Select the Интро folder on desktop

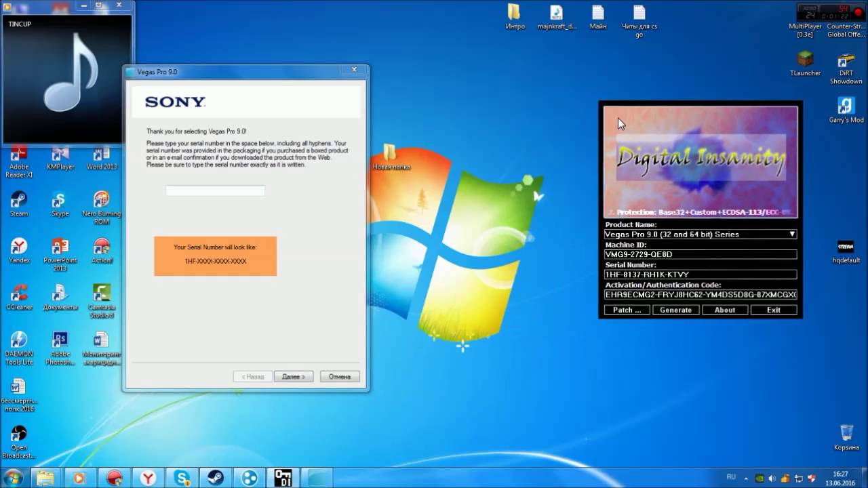(x=515, y=17)
